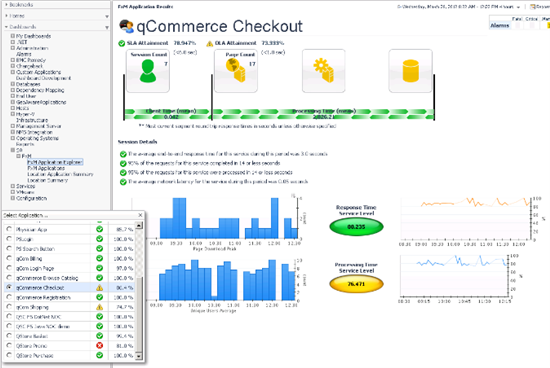Screen dimensions: 550x368
Task: Select the qCom Billing radio button
Action: click(9, 258)
